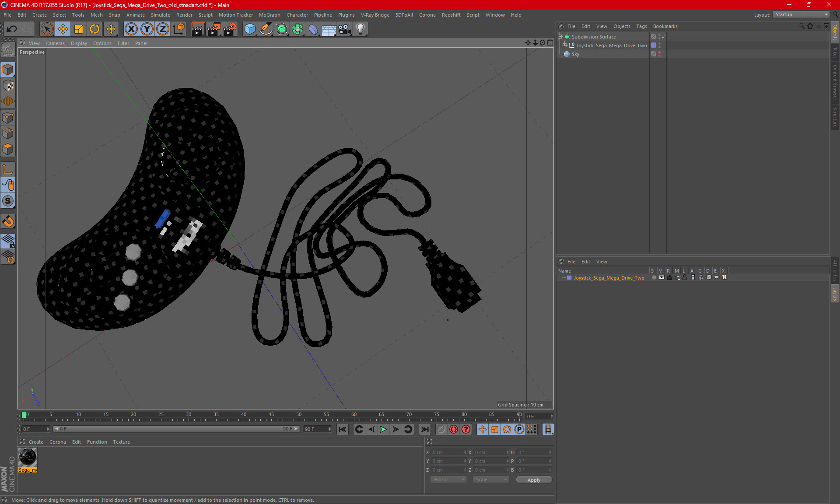Play the animation forward
The image size is (840, 504).
383,429
